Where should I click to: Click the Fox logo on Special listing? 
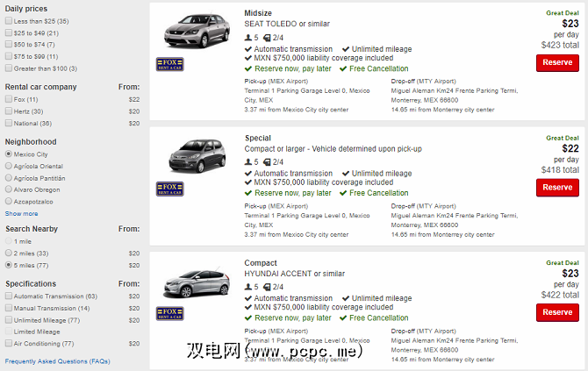[x=170, y=189]
